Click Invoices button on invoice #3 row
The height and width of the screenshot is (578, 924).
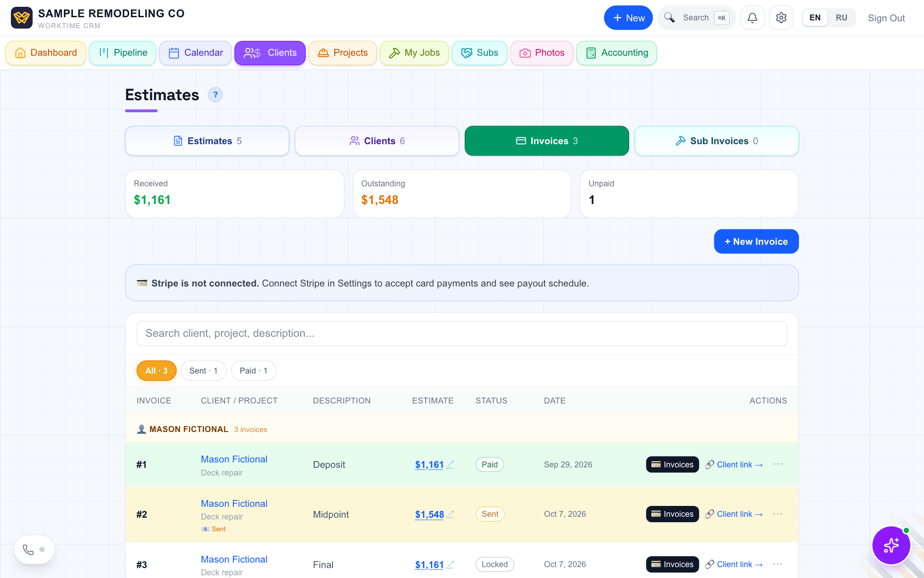(x=673, y=564)
